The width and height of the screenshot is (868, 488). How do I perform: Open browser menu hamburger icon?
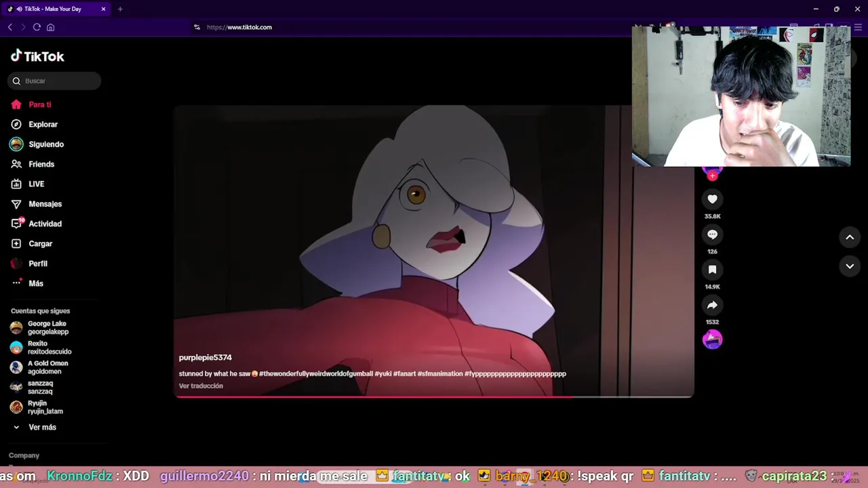tap(858, 27)
